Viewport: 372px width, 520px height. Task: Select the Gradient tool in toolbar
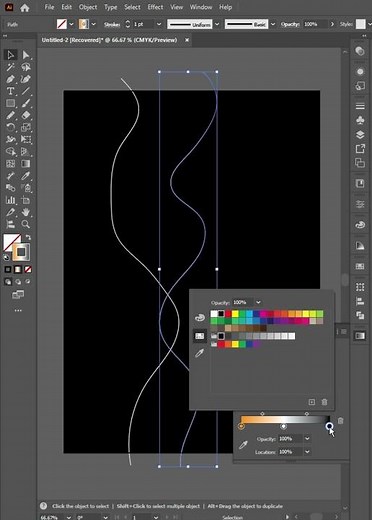(25, 164)
